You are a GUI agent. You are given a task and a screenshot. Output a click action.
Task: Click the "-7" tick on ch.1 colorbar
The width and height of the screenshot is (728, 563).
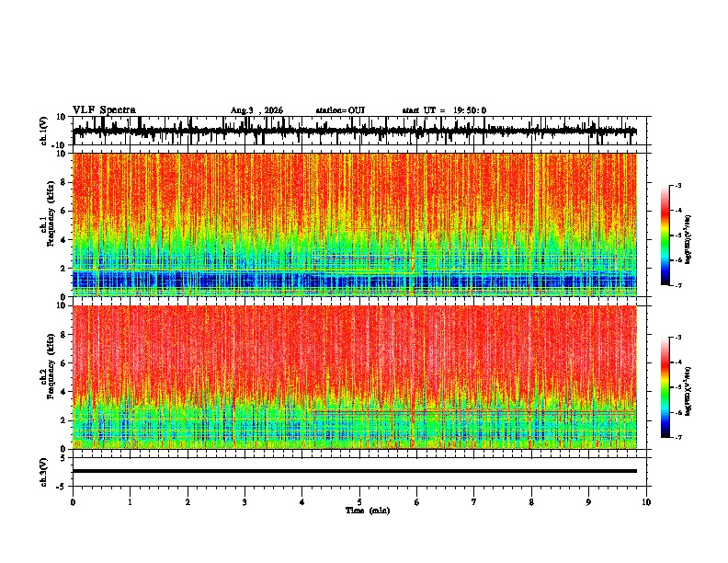coord(677,285)
